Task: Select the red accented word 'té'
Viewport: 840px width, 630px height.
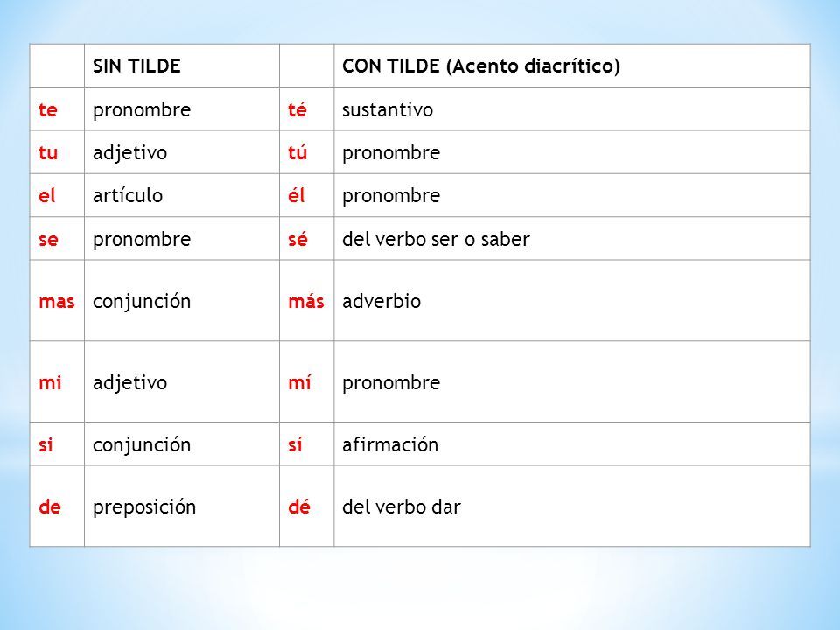Action: coord(297,109)
